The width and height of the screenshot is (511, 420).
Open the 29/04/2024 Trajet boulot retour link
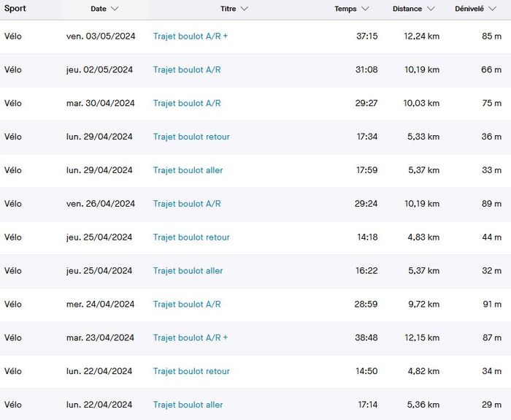(x=191, y=137)
